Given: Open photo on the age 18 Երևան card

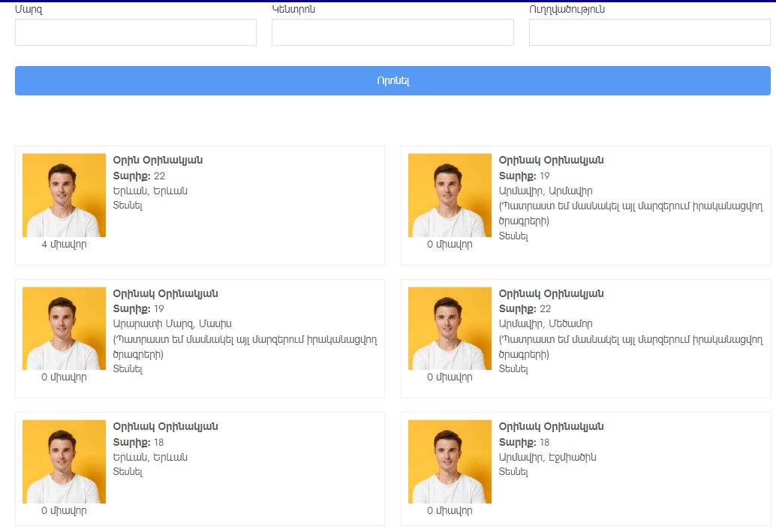Looking at the screenshot, I should point(64,461).
